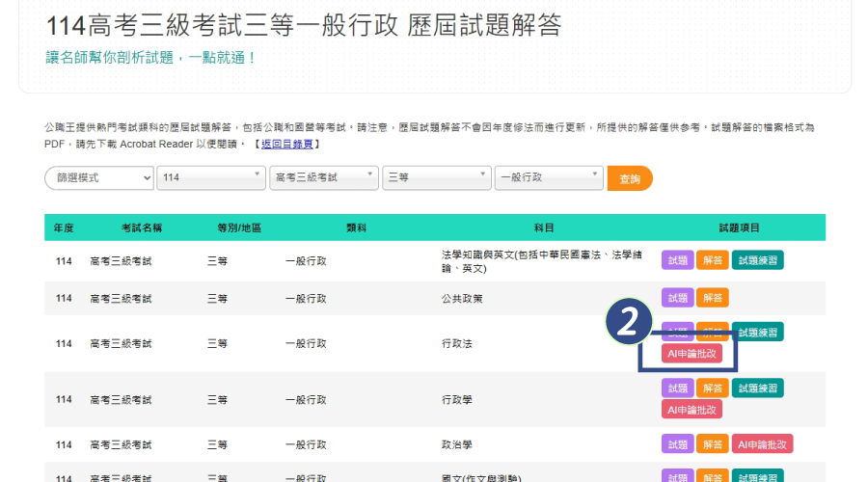The height and width of the screenshot is (482, 868).
Task: Start 試題練習 for 行政學 row
Action: [x=757, y=388]
